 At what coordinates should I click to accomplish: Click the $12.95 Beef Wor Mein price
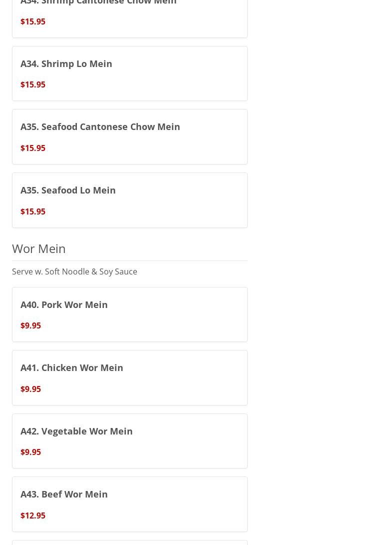pyautogui.click(x=33, y=515)
